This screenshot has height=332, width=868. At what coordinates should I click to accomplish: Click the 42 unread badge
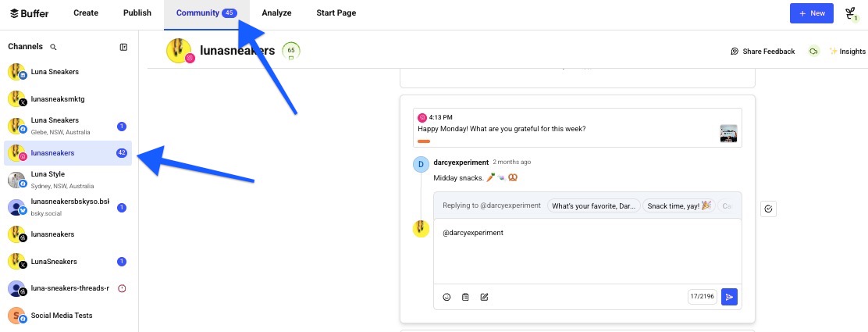tap(122, 153)
